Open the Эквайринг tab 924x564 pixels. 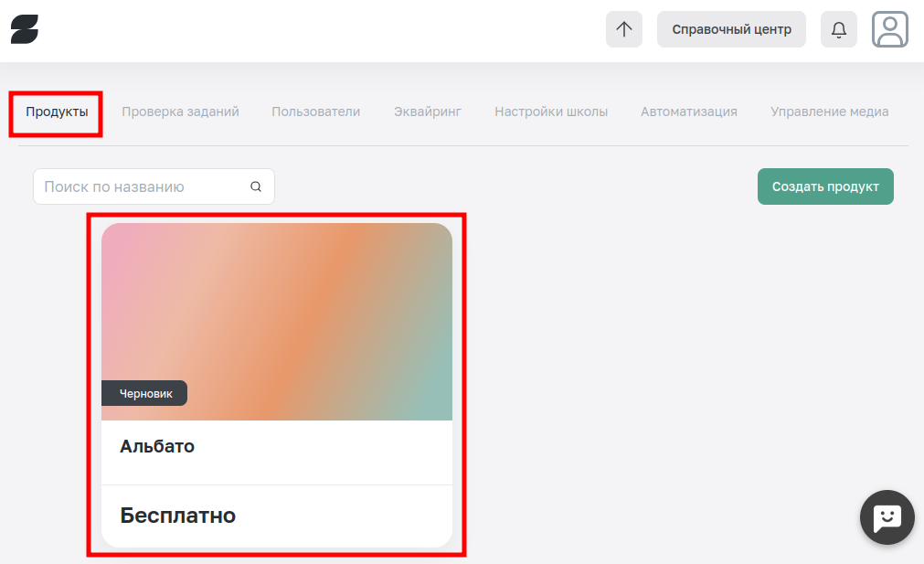pyautogui.click(x=427, y=112)
